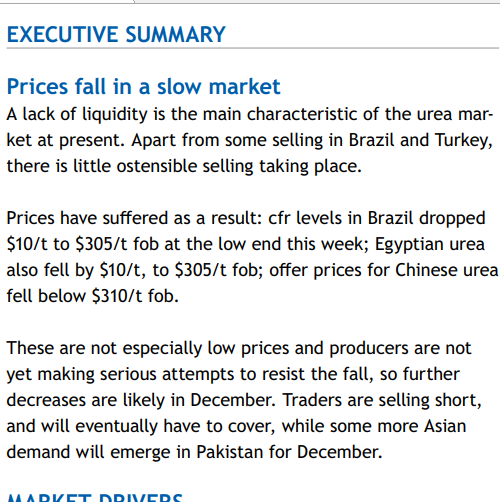This screenshot has height=502, width=500.
Task: Click the word 'Asian' in third paragraph
Action: pyautogui.click(x=445, y=426)
